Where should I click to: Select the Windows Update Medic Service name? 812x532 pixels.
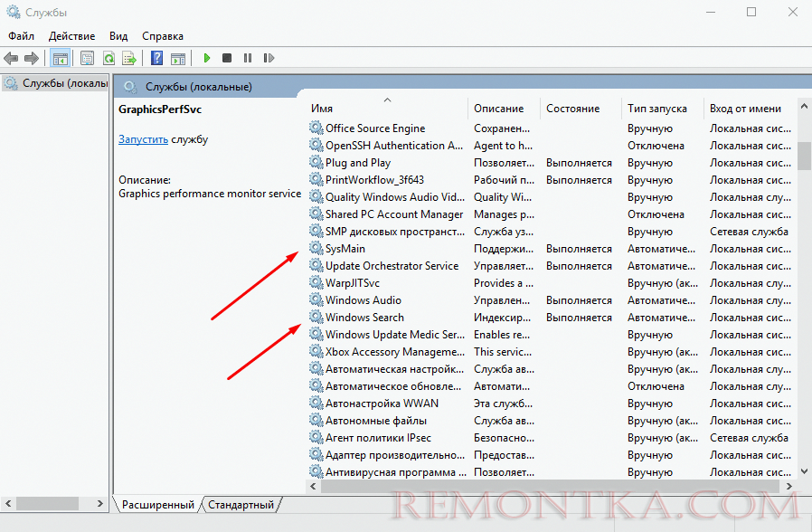point(395,335)
